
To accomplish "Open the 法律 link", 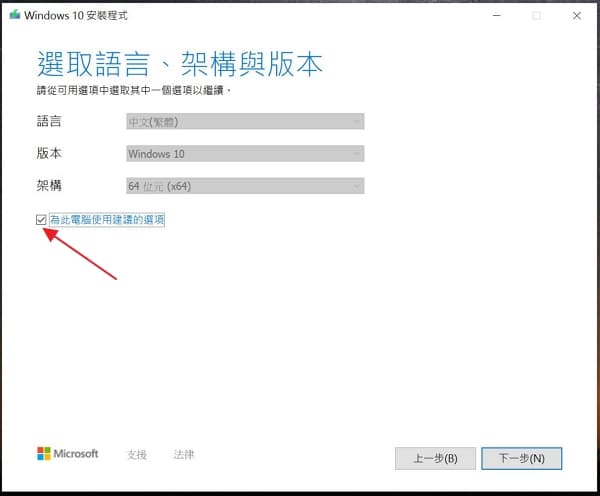I will (x=184, y=454).
